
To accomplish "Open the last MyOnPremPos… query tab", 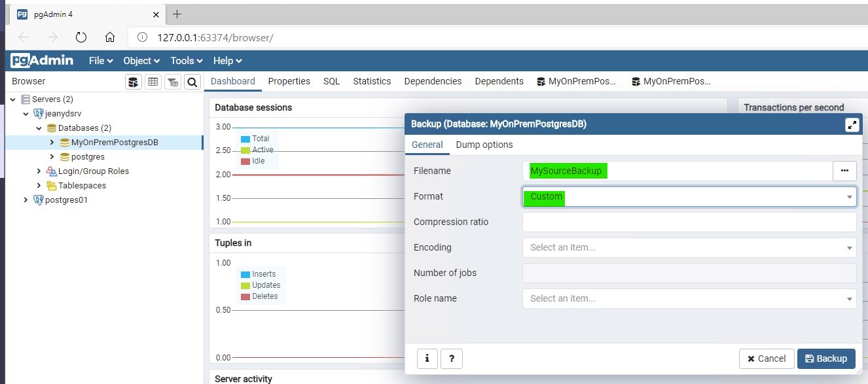I will (672, 82).
